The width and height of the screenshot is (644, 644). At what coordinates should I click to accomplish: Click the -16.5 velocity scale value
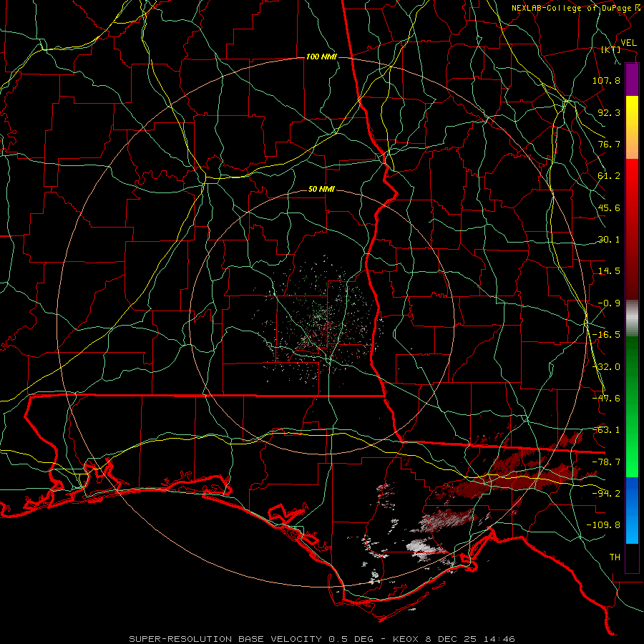pyautogui.click(x=606, y=335)
